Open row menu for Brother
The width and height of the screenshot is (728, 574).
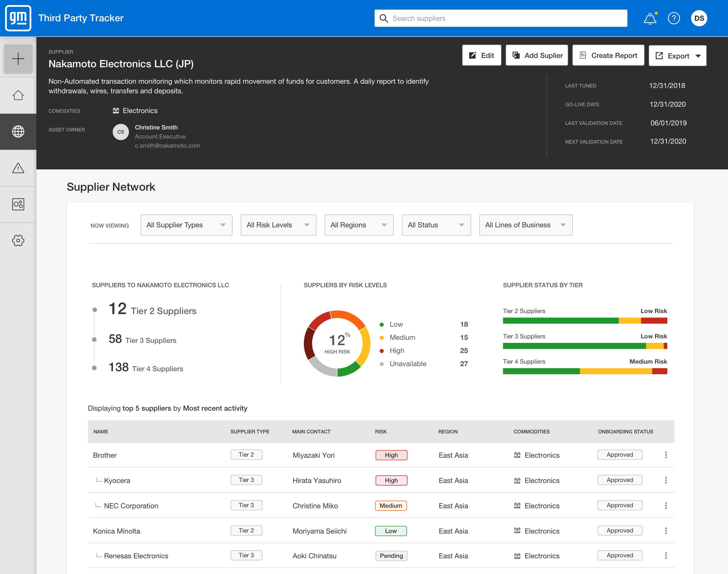click(666, 455)
